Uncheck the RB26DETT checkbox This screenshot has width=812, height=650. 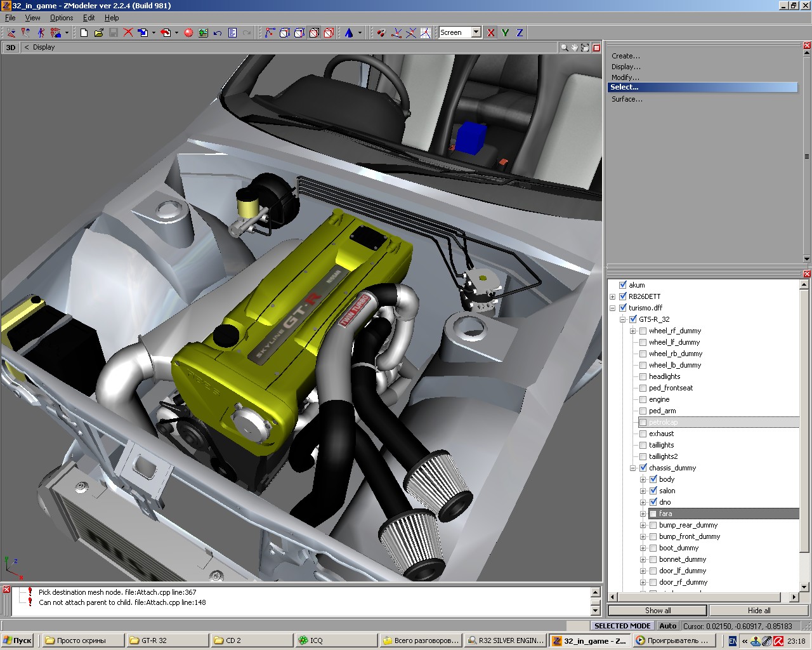pos(623,296)
